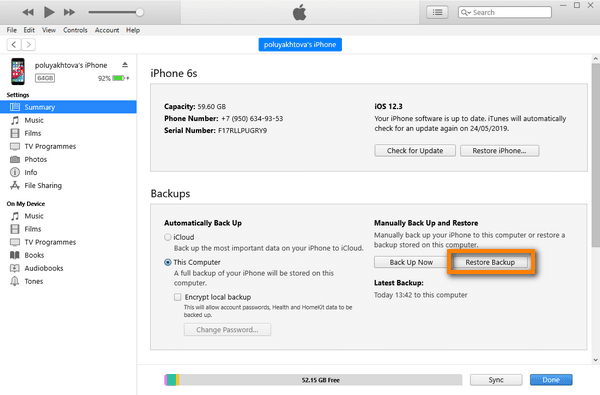The width and height of the screenshot is (600, 395).
Task: Go forward with the right chevron
Action: [x=28, y=44]
